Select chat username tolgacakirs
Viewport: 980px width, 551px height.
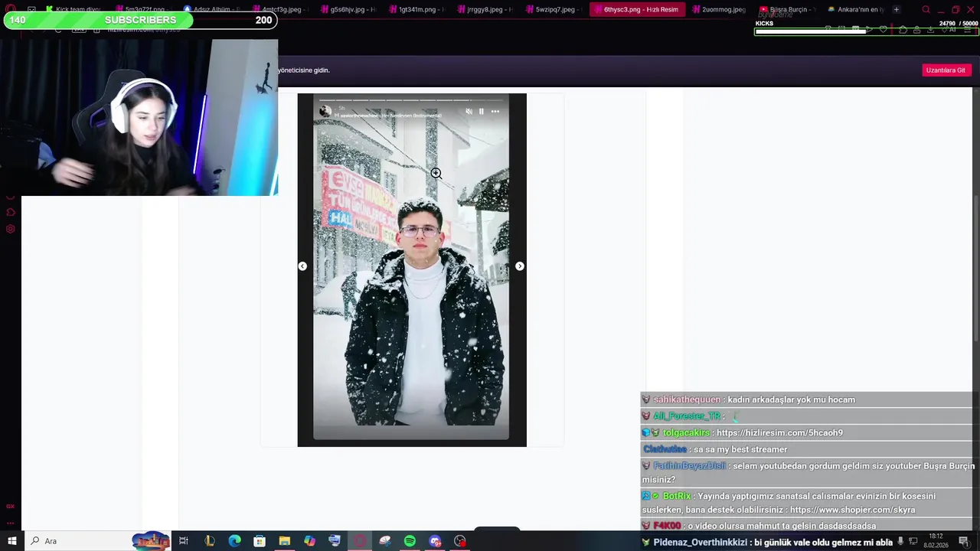[x=686, y=432]
